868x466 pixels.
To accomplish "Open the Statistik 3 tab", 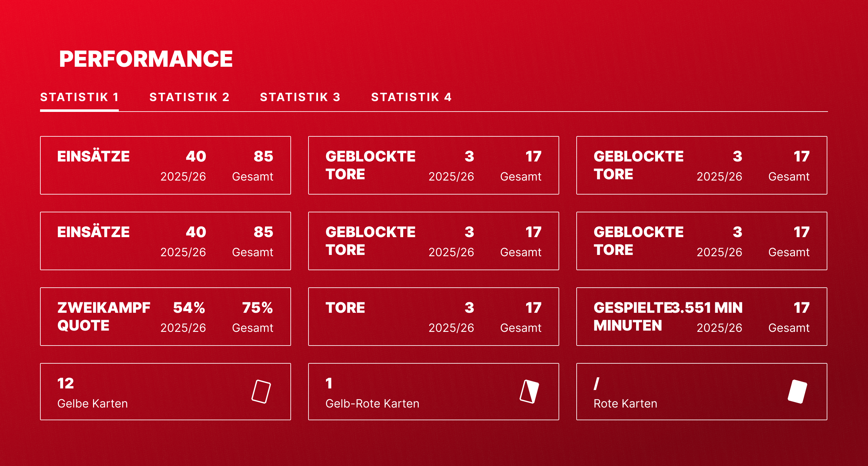I will click(x=300, y=97).
